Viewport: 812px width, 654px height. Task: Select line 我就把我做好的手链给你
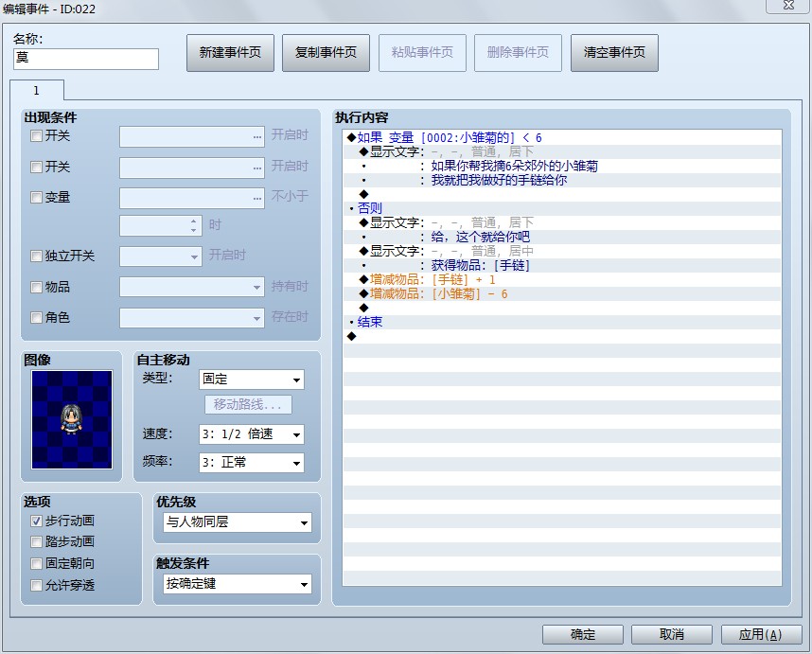click(562, 180)
